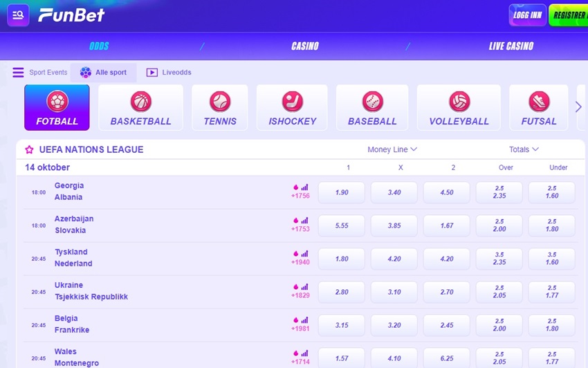
Task: Click the Logg Inn button
Action: (x=527, y=15)
